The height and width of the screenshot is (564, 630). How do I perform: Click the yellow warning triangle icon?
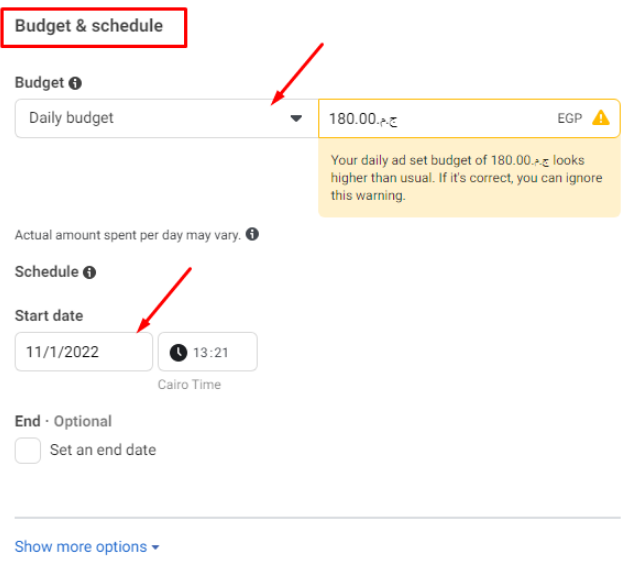coord(600,118)
